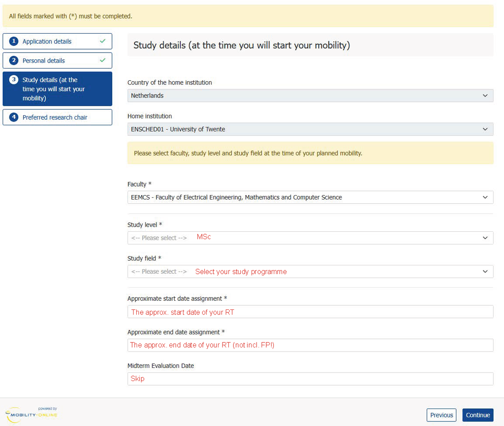The image size is (504, 426).
Task: Click the 'Faculty *' label
Action: point(139,184)
